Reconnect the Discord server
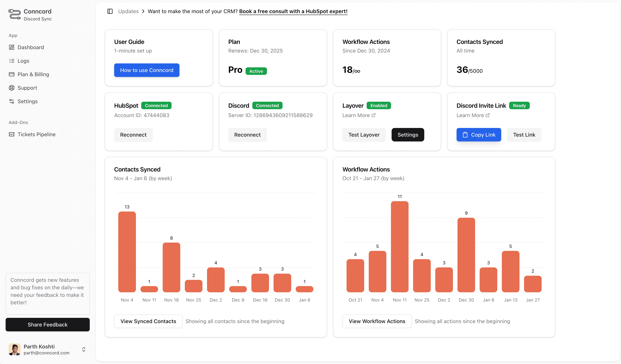 [247, 135]
